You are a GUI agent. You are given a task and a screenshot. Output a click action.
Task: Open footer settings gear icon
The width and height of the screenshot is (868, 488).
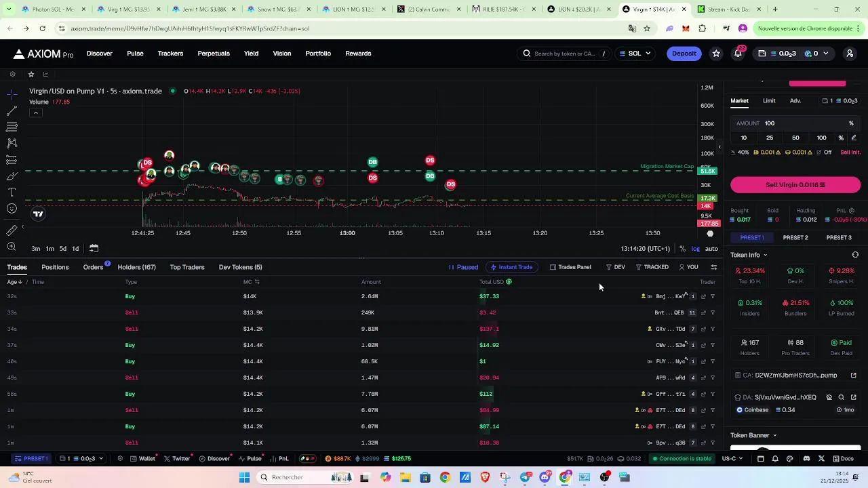120,459
